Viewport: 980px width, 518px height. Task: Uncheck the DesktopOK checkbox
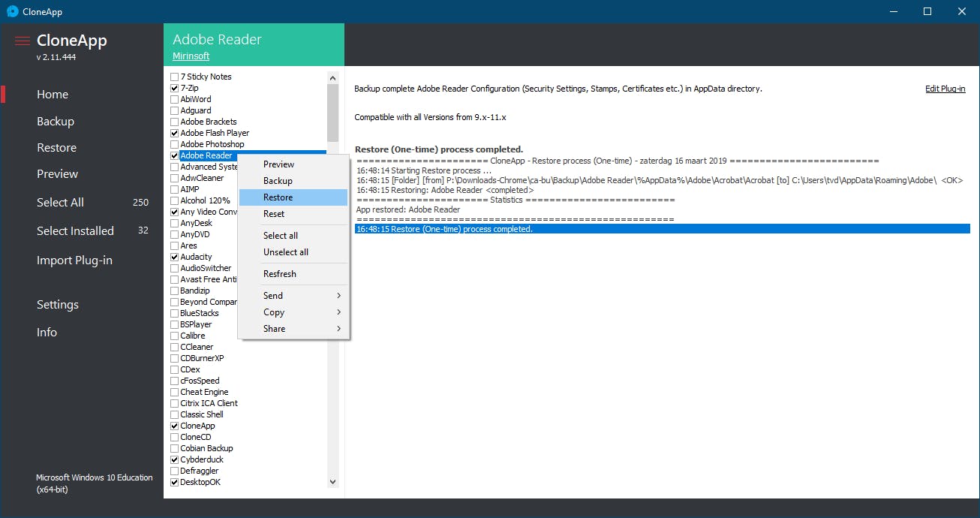[175, 482]
